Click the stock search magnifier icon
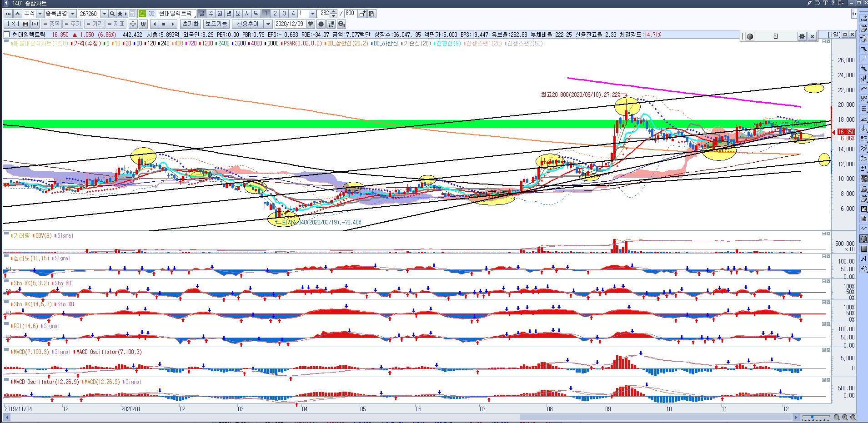 (x=112, y=14)
